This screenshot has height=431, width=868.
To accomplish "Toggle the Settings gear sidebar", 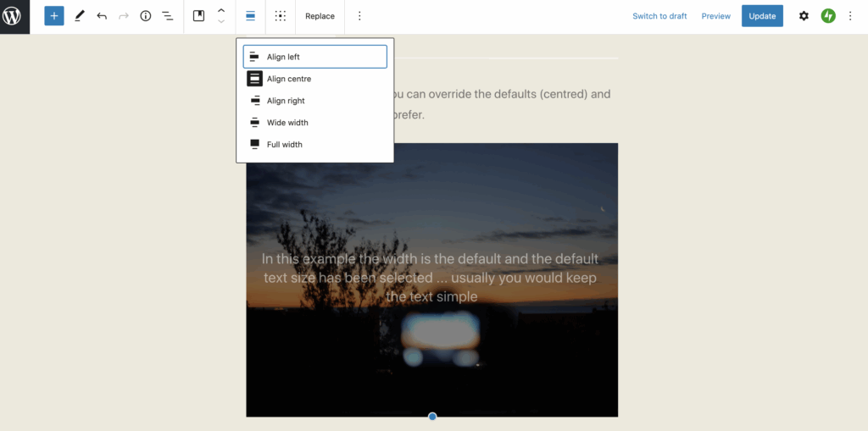I will tap(804, 16).
